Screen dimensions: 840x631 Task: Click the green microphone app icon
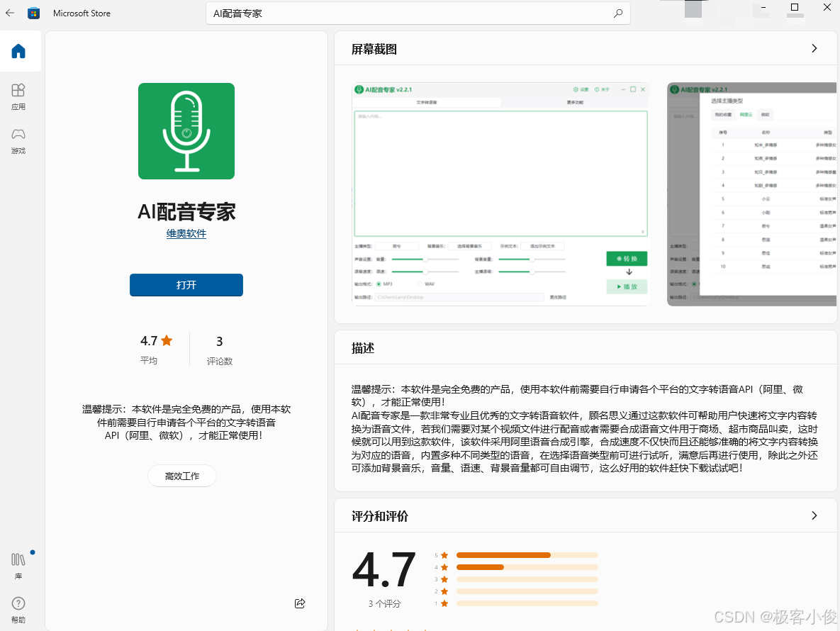(x=186, y=131)
